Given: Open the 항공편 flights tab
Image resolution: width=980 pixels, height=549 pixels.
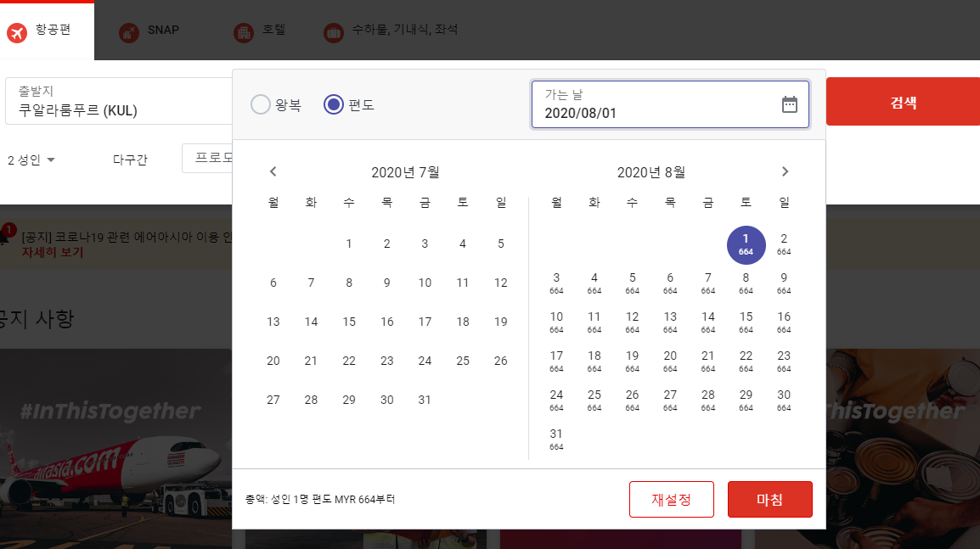Looking at the screenshot, I should click(x=47, y=30).
